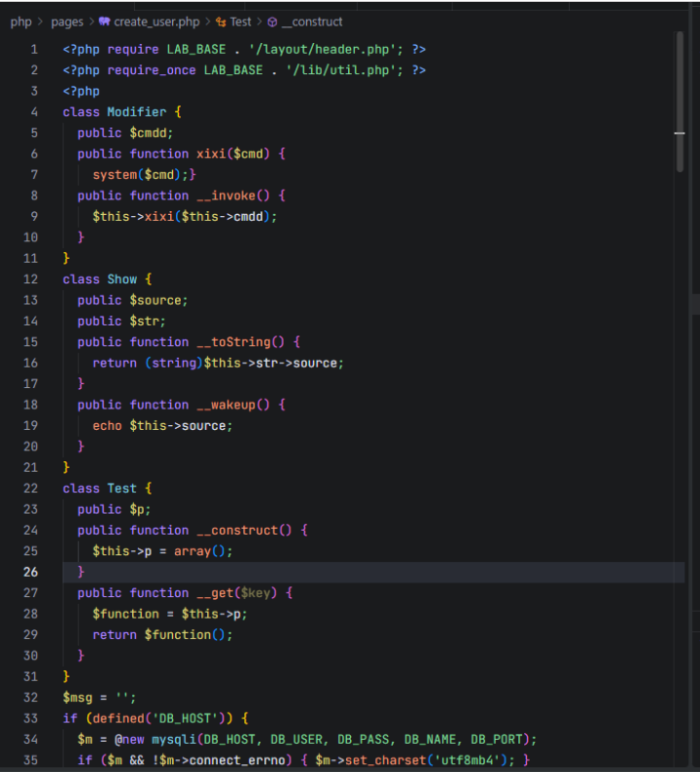Select the create_user.php breadcrumb
This screenshot has width=700, height=772.
pyautogui.click(x=156, y=22)
